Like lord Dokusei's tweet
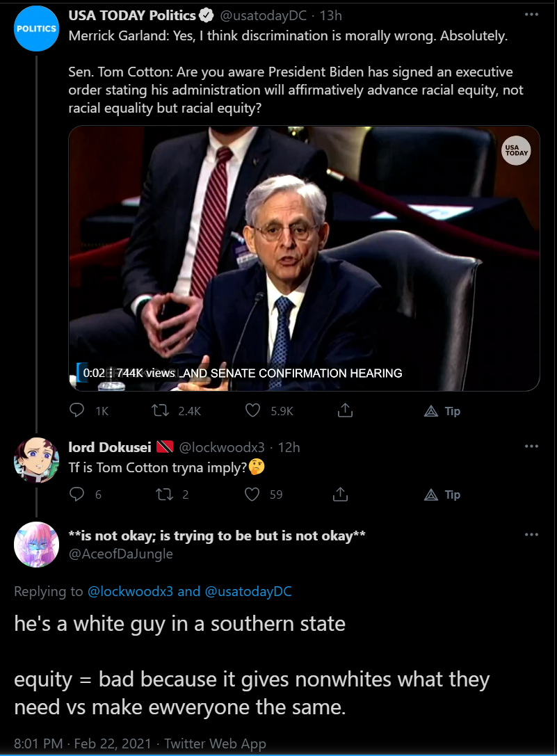 (252, 494)
